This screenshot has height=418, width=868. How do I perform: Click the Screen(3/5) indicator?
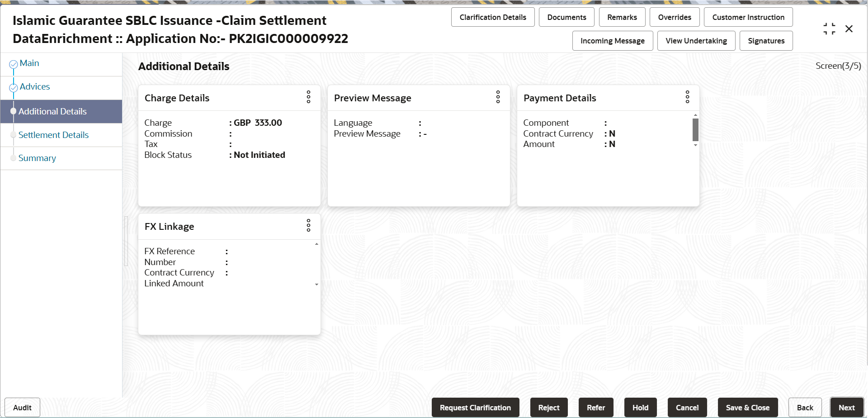point(838,66)
